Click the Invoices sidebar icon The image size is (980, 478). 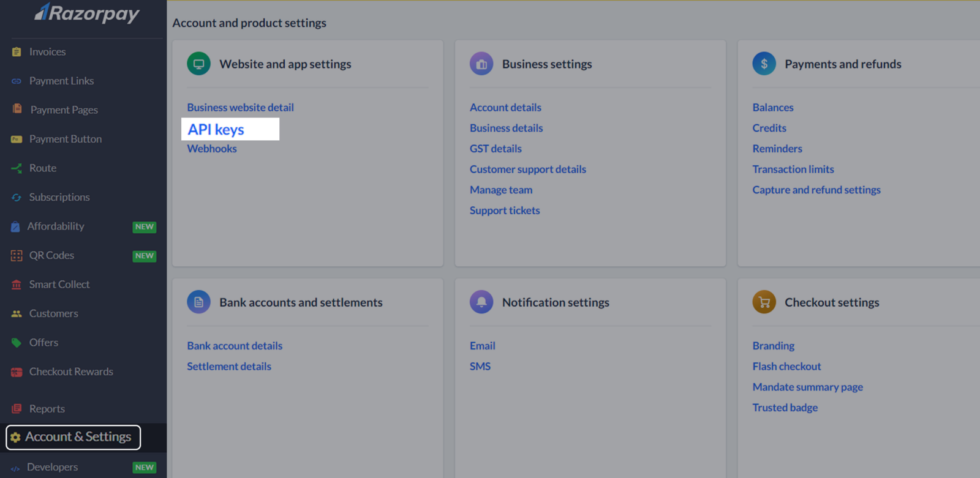[x=17, y=52]
